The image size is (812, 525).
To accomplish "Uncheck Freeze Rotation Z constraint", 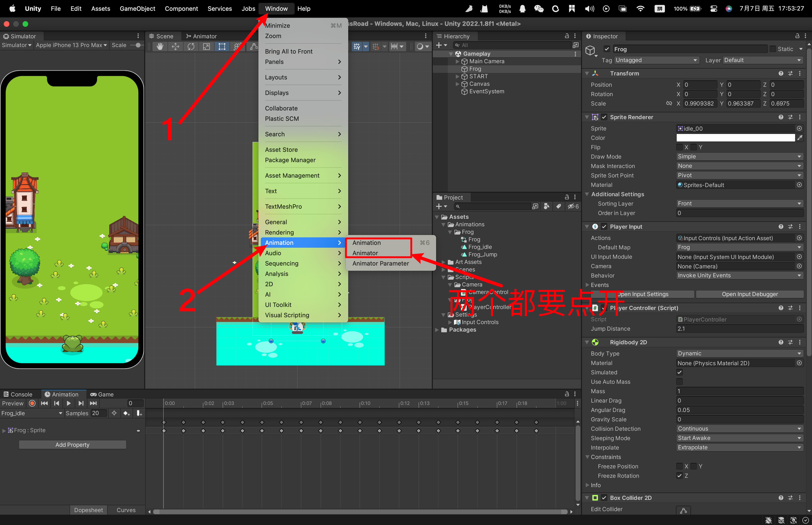I will pyautogui.click(x=679, y=476).
